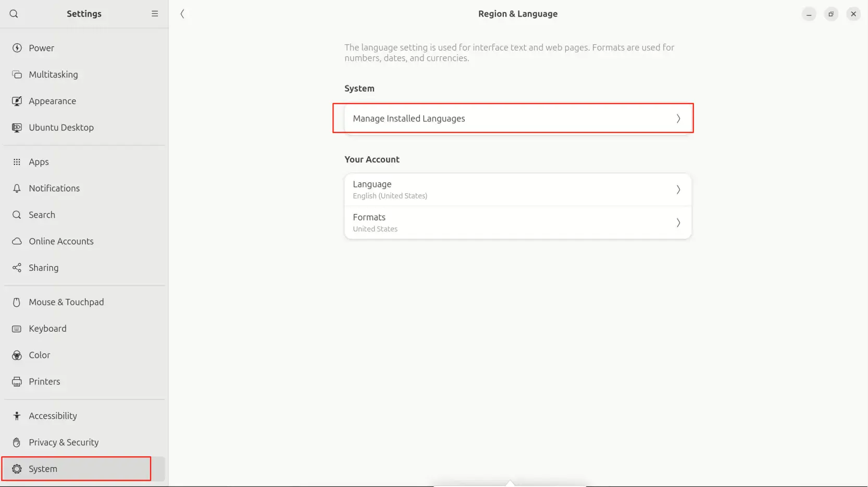Select System in the sidebar
The height and width of the screenshot is (487, 868).
click(x=43, y=469)
